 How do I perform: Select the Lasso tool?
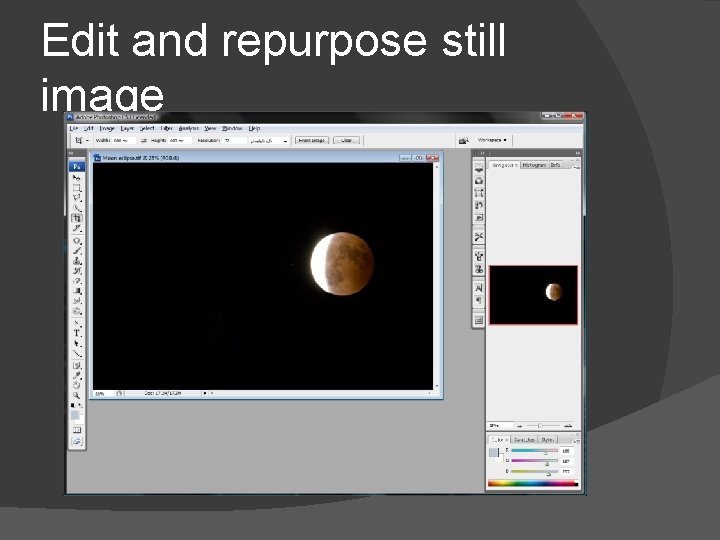[x=77, y=198]
